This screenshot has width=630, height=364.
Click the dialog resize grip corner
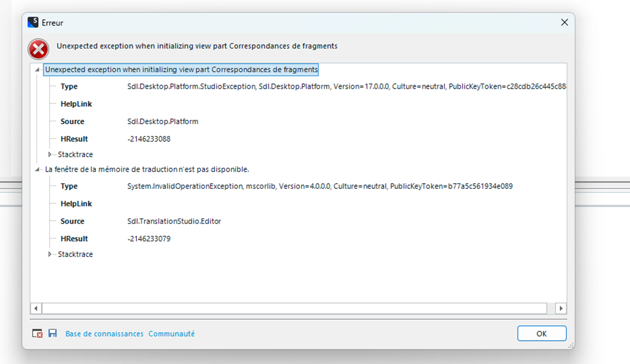point(570,346)
